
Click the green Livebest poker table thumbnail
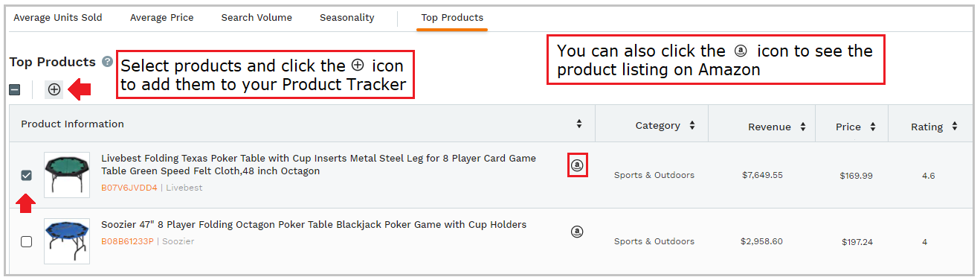tap(67, 175)
